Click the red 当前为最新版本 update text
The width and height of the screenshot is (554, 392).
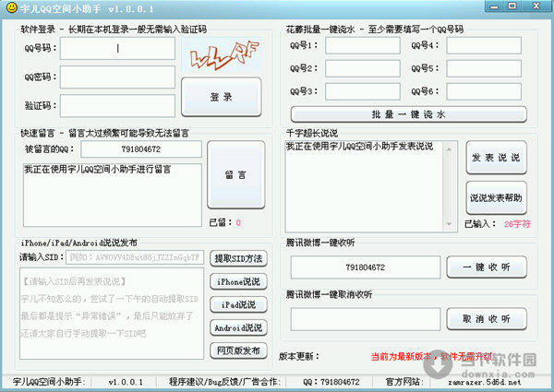pos(431,356)
